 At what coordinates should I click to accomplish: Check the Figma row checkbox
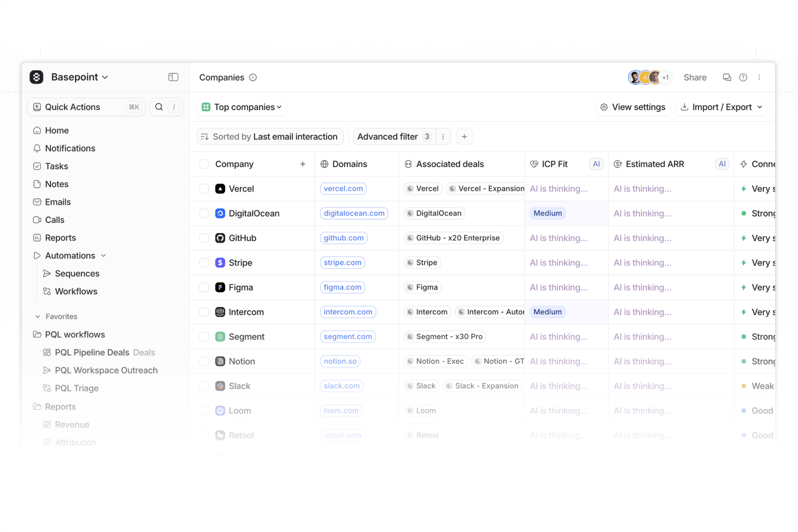pyautogui.click(x=204, y=287)
